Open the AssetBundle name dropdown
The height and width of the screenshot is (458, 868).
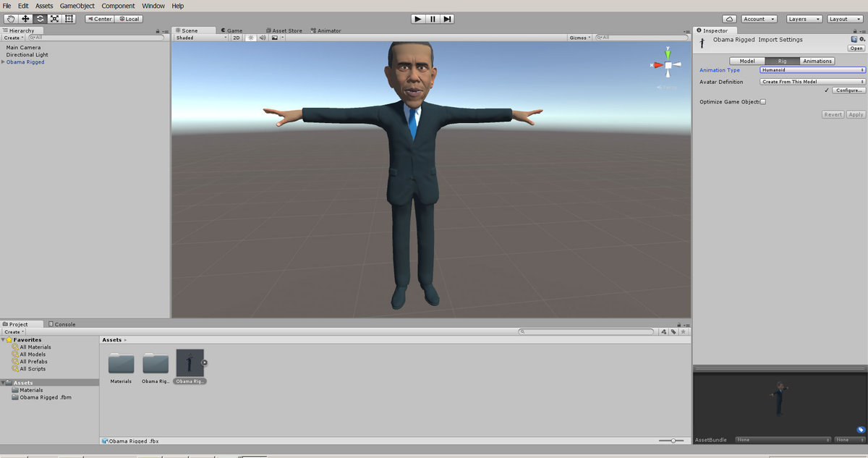[x=783, y=440]
